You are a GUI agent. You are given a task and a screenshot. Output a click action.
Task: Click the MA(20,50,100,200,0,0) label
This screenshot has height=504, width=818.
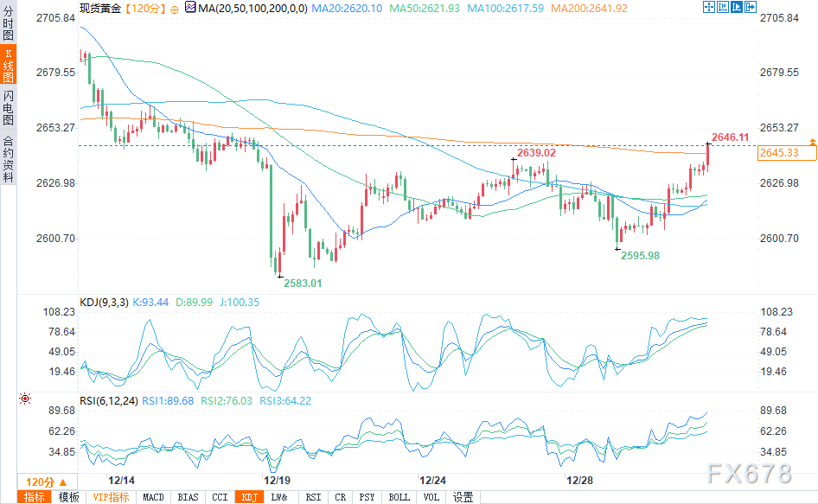[x=253, y=9]
